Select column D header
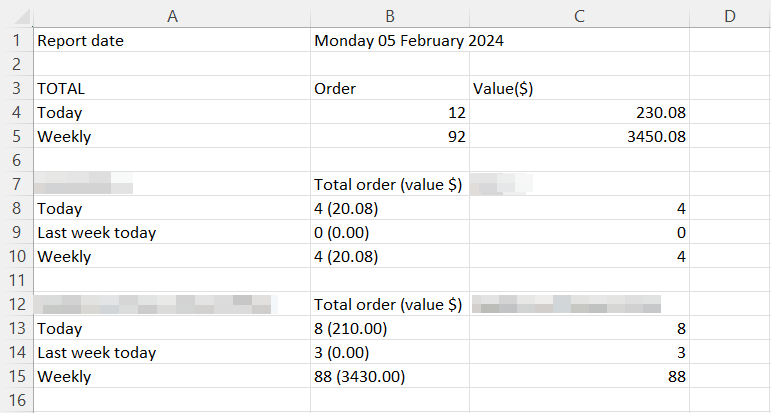 click(730, 16)
